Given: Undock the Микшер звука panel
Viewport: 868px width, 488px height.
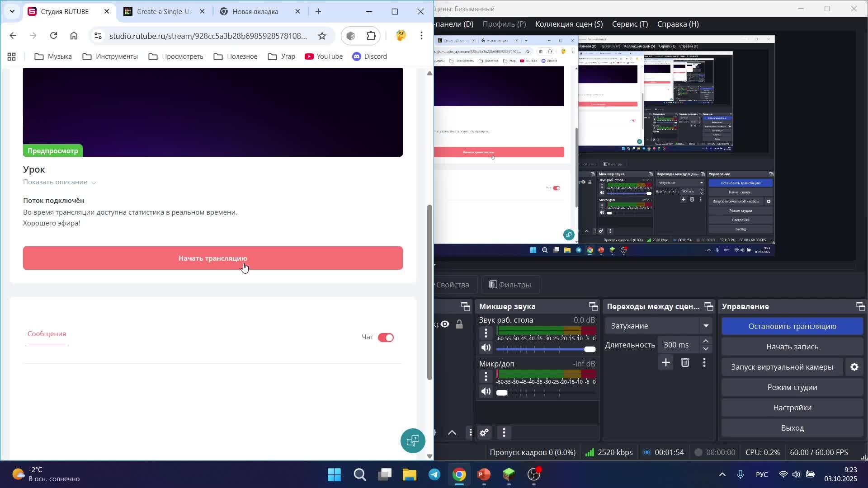Looking at the screenshot, I should [x=593, y=306].
